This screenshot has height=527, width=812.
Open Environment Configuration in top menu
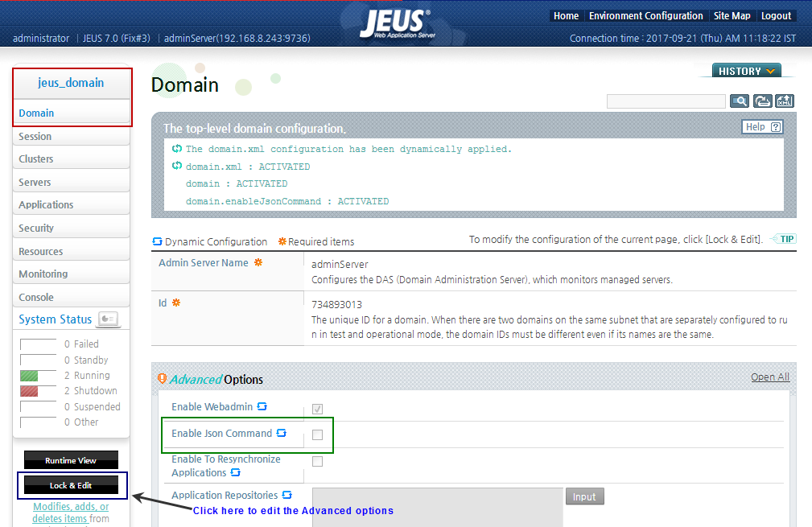(x=645, y=16)
